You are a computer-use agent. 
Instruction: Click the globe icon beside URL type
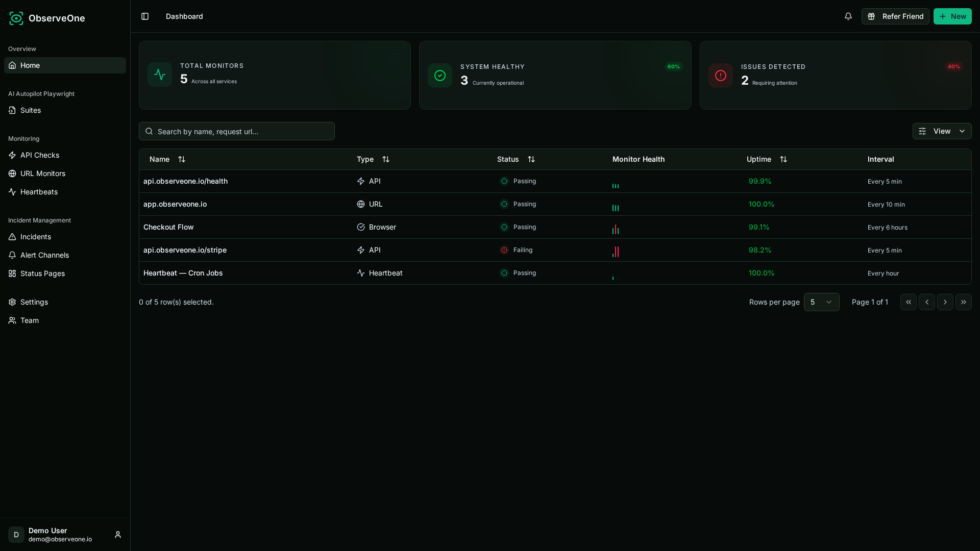(361, 204)
